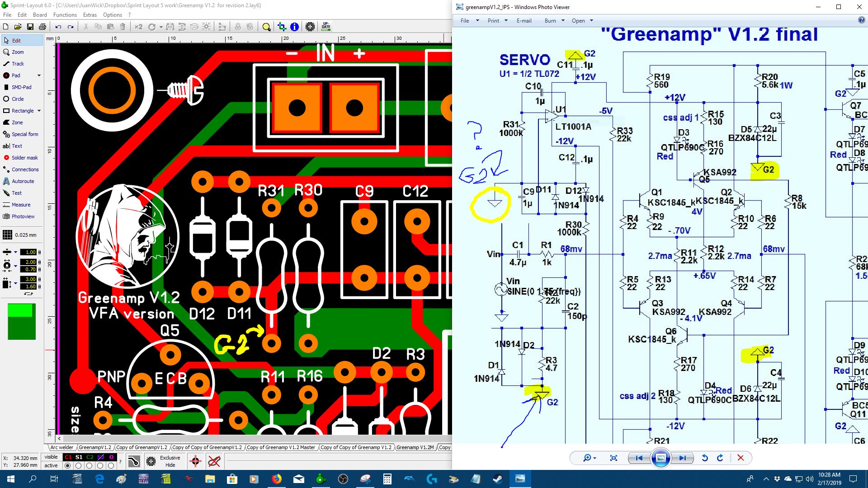Select the Pad tool
Viewport: 868px width, 488px height.
click(x=18, y=75)
